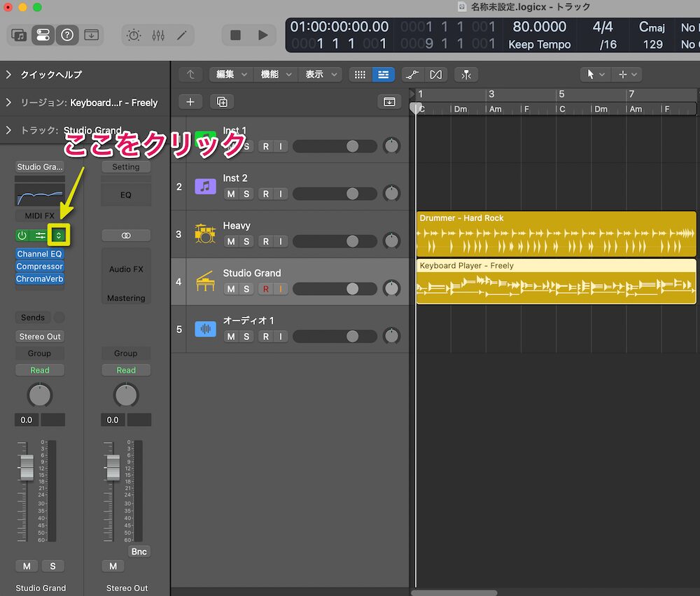Open the 表示 menu

(320, 74)
